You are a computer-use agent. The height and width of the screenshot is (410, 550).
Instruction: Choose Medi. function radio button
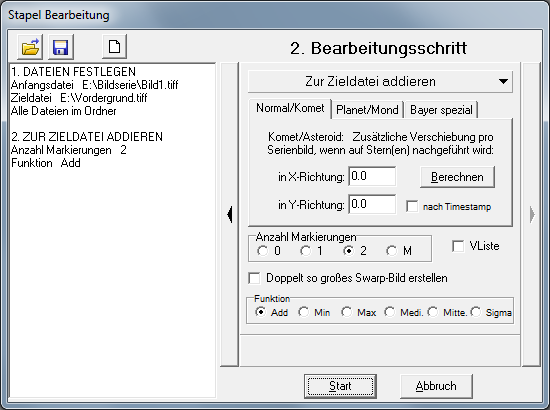389,312
